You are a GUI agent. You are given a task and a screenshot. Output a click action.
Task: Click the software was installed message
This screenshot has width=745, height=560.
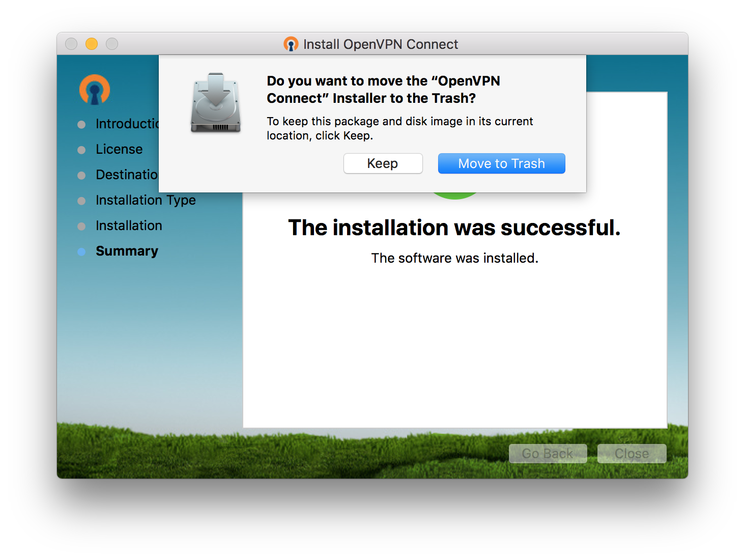point(454,258)
